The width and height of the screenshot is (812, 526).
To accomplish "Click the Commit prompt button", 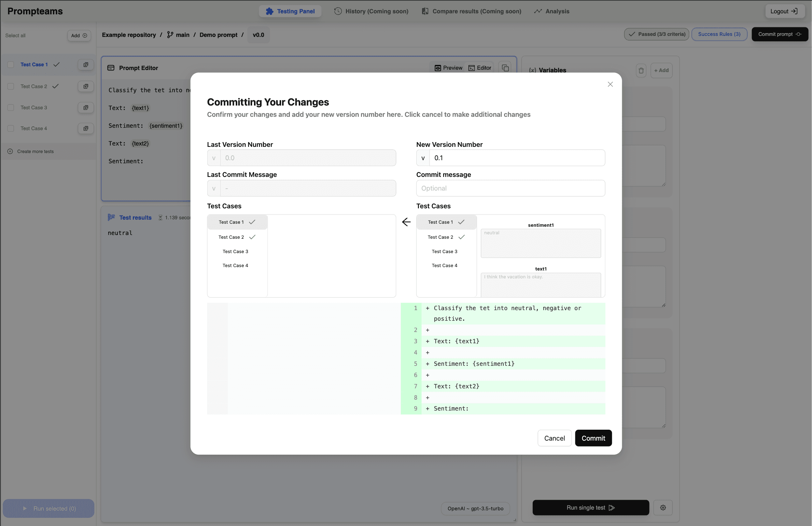I will point(780,34).
